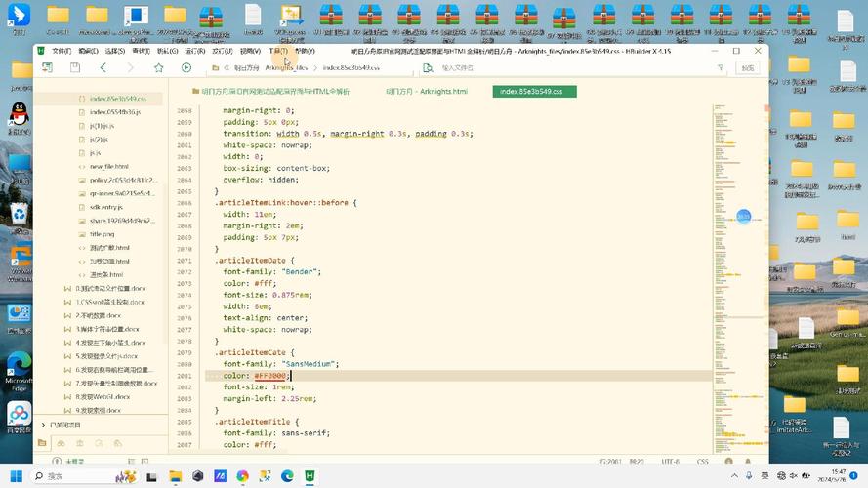Expand the 已关闭项目 section in sidebar

(64, 426)
